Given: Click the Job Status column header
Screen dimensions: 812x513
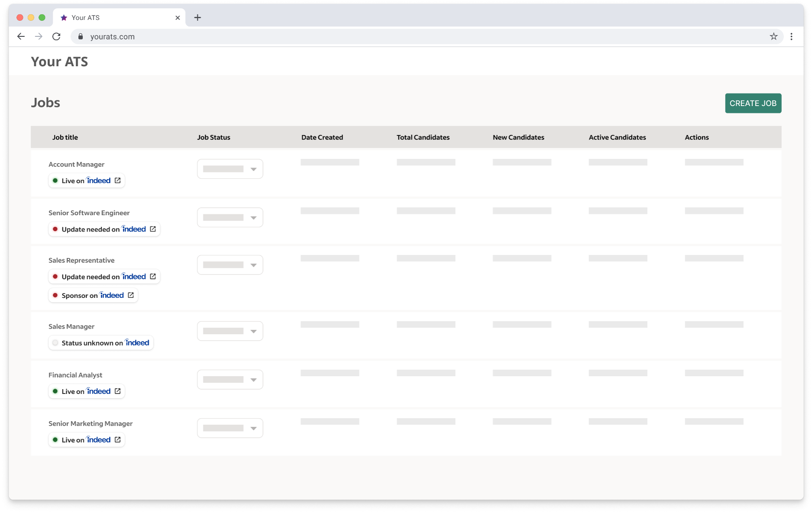Looking at the screenshot, I should [214, 137].
